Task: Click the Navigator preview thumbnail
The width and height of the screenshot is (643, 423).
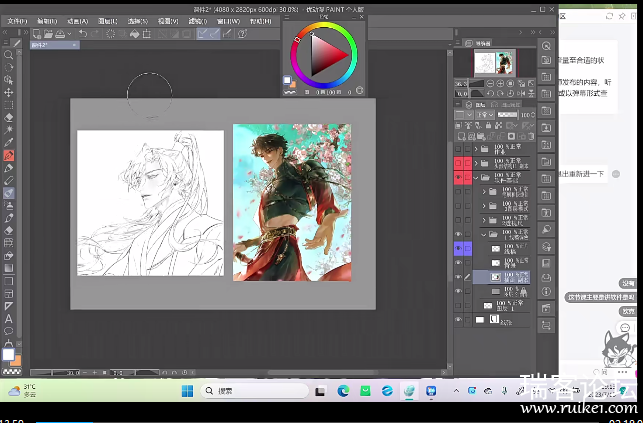Action: (x=495, y=62)
